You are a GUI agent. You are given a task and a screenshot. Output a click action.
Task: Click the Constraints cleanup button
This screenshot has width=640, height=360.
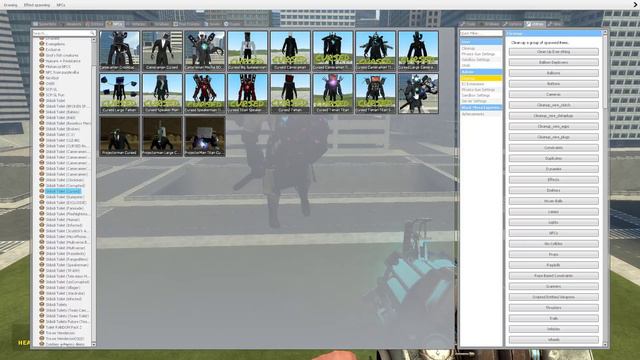pyautogui.click(x=553, y=148)
